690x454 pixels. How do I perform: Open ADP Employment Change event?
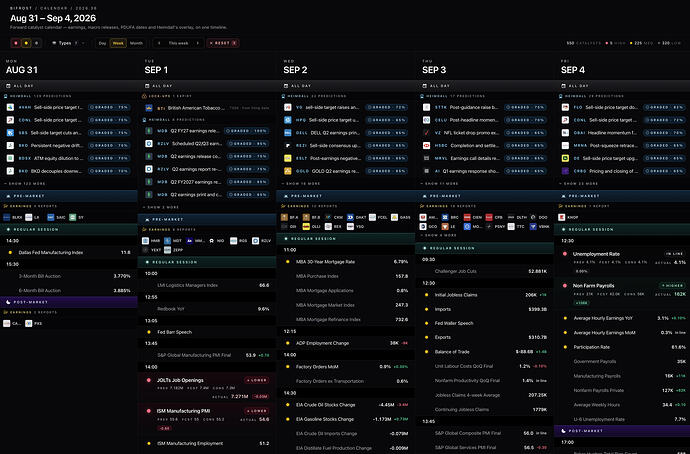[x=346, y=343]
